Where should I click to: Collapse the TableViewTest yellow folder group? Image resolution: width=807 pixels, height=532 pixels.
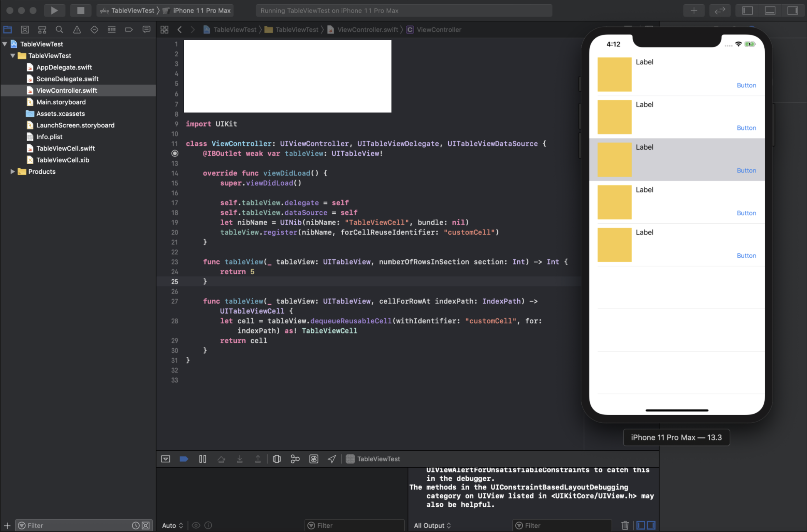tap(13, 56)
